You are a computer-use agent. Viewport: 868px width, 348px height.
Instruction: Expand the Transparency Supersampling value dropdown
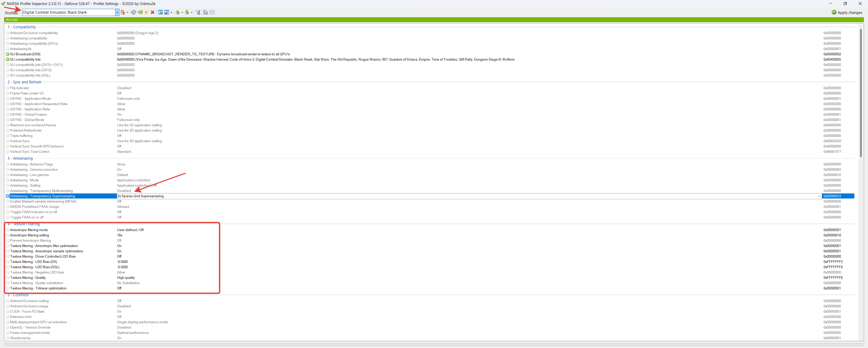coord(819,196)
